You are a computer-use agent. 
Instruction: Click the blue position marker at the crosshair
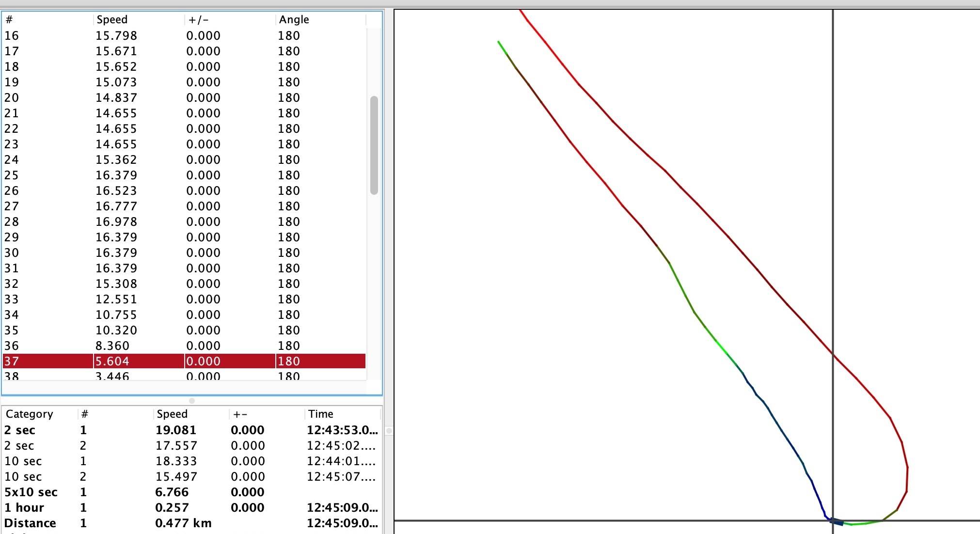coord(837,521)
